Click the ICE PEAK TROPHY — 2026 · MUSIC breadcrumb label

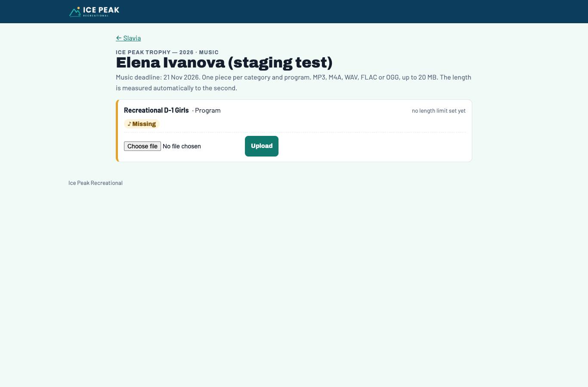(167, 52)
